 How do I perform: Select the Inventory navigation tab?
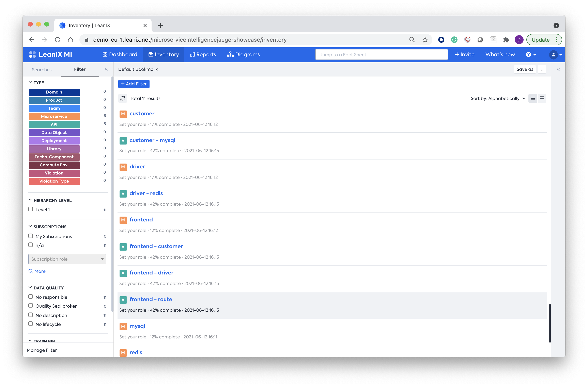[x=164, y=54]
